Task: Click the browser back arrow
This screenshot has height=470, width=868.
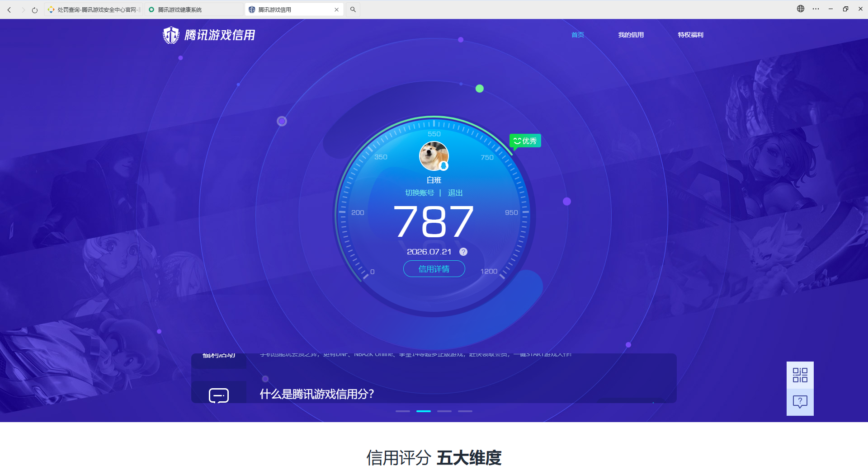Action: [9, 9]
